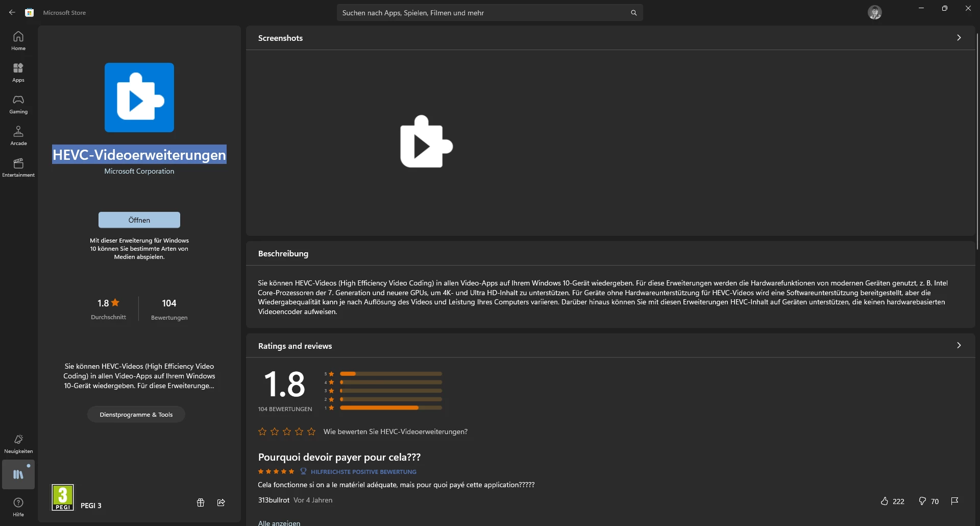The height and width of the screenshot is (526, 980).
Task: Open the Gaming section
Action: tap(18, 104)
